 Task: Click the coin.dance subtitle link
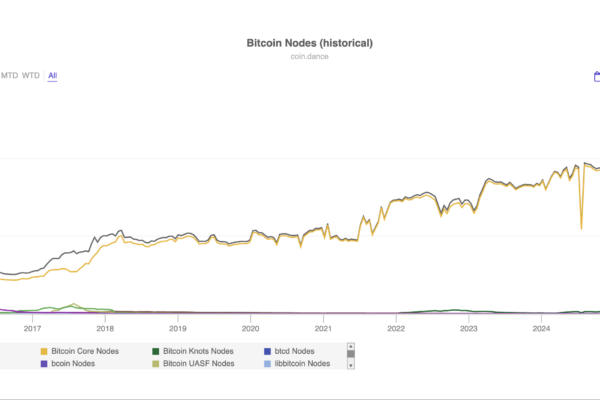(x=309, y=56)
